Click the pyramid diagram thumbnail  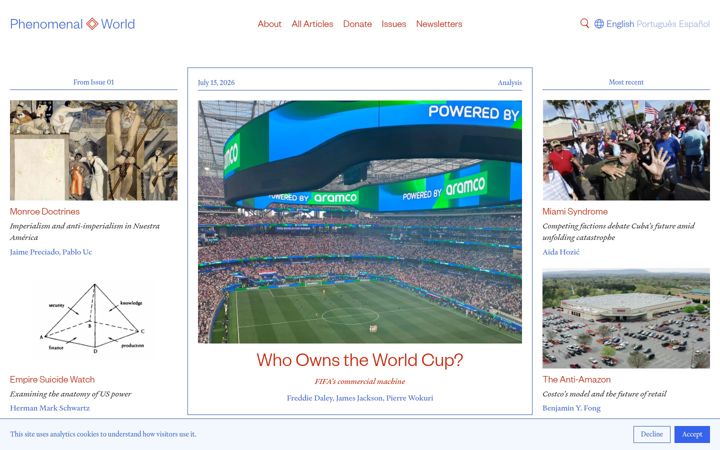[93, 319]
